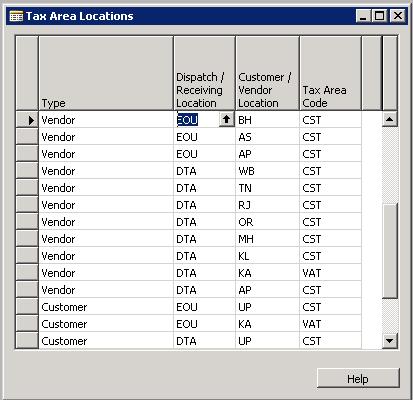Close the Tax Area Locations window
The image size is (413, 400).
[397, 16]
